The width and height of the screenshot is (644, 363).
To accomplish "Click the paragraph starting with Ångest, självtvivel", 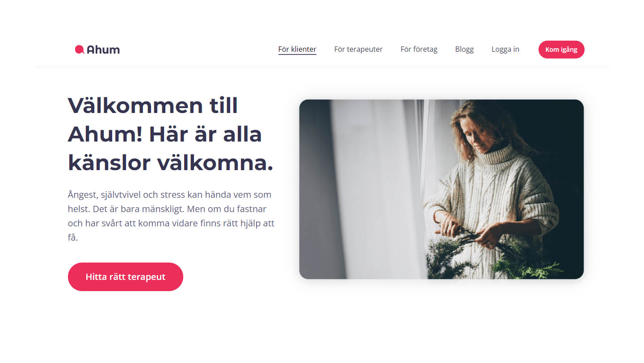I will (171, 216).
